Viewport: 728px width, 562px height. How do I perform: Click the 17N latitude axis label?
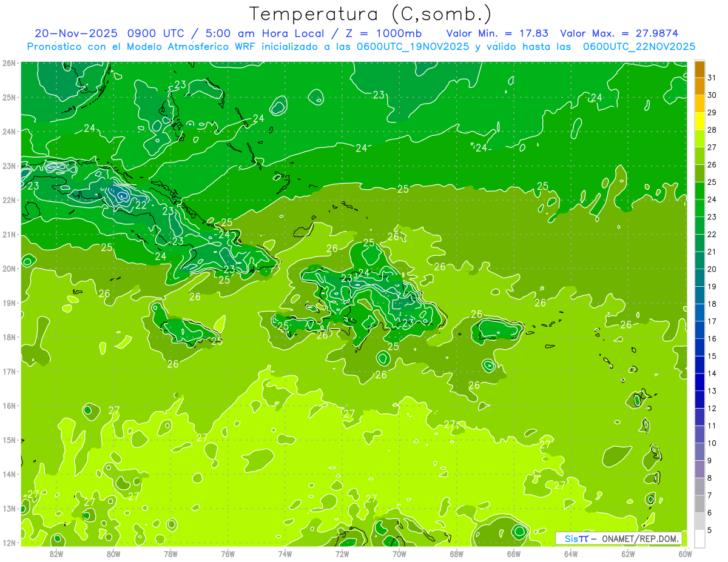click(10, 371)
